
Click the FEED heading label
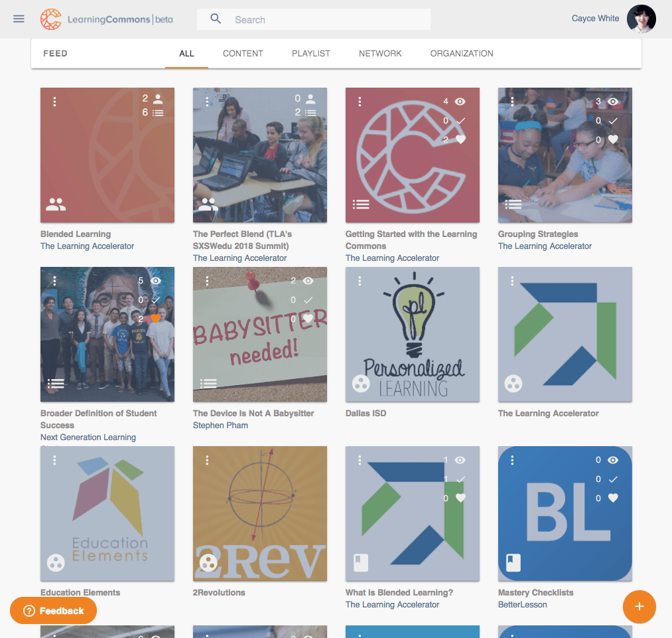55,54
